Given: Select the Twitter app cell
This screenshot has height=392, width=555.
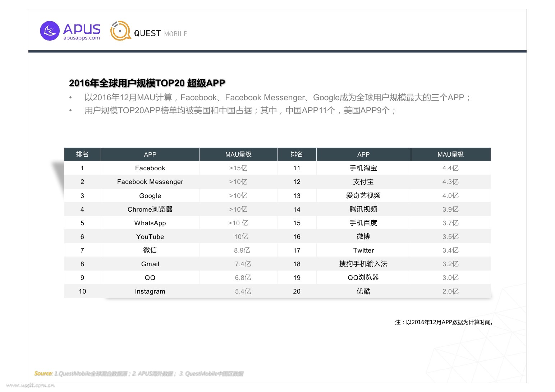Looking at the screenshot, I should click(363, 250).
